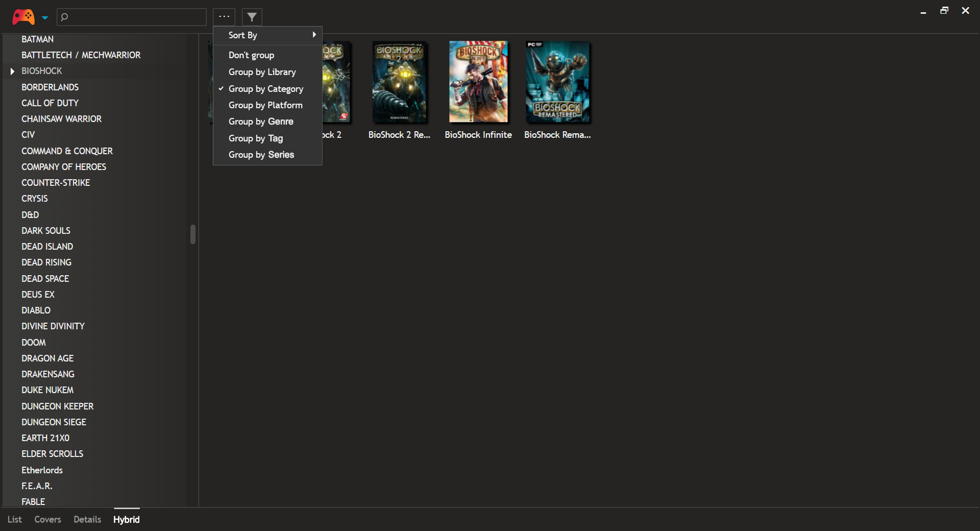This screenshot has width=980, height=531.
Task: Open the filter funnel panel
Action: click(252, 17)
